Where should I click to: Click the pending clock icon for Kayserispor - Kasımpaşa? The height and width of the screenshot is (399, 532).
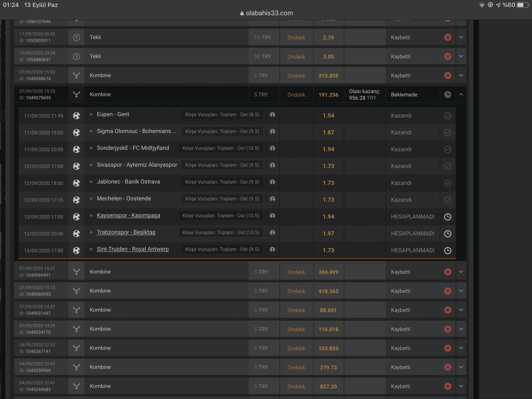pyautogui.click(x=448, y=217)
